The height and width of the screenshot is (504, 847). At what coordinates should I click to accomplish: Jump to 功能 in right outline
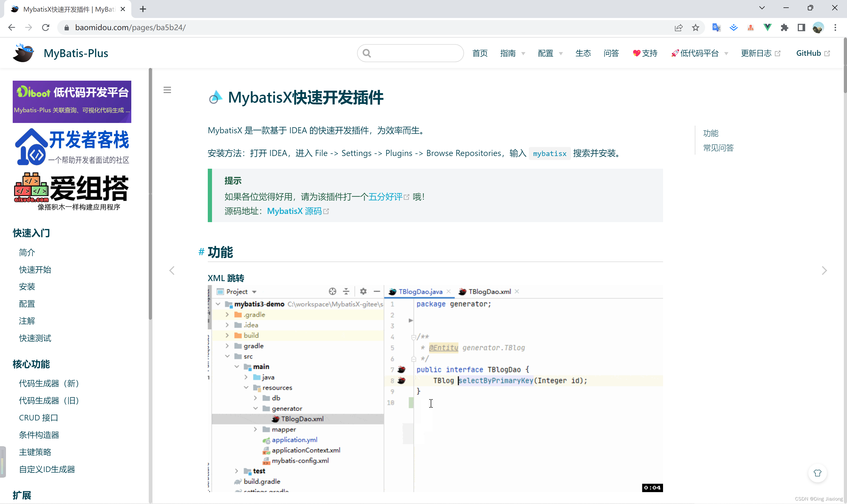pyautogui.click(x=711, y=133)
